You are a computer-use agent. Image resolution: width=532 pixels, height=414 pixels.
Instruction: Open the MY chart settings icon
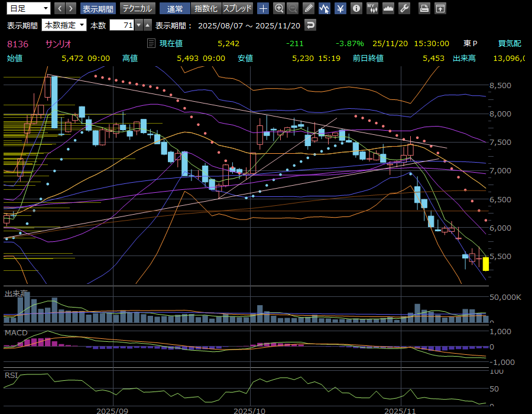pyautogui.click(x=372, y=8)
